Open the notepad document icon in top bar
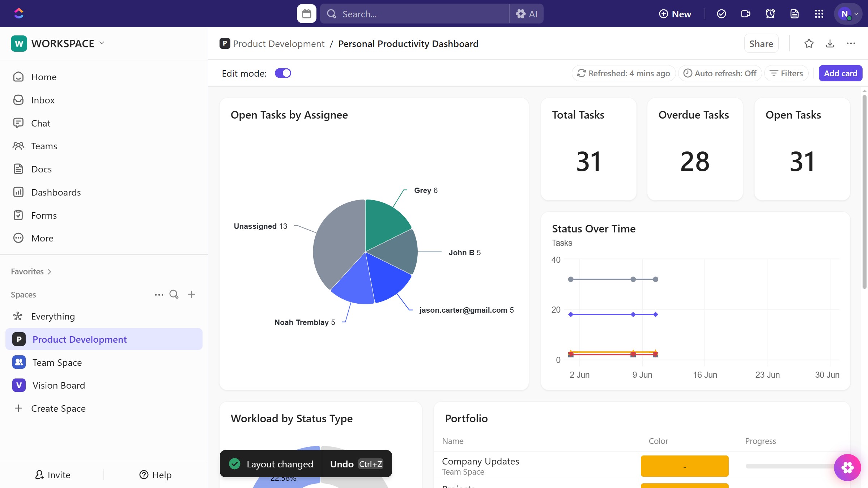This screenshot has width=868, height=488. (795, 14)
